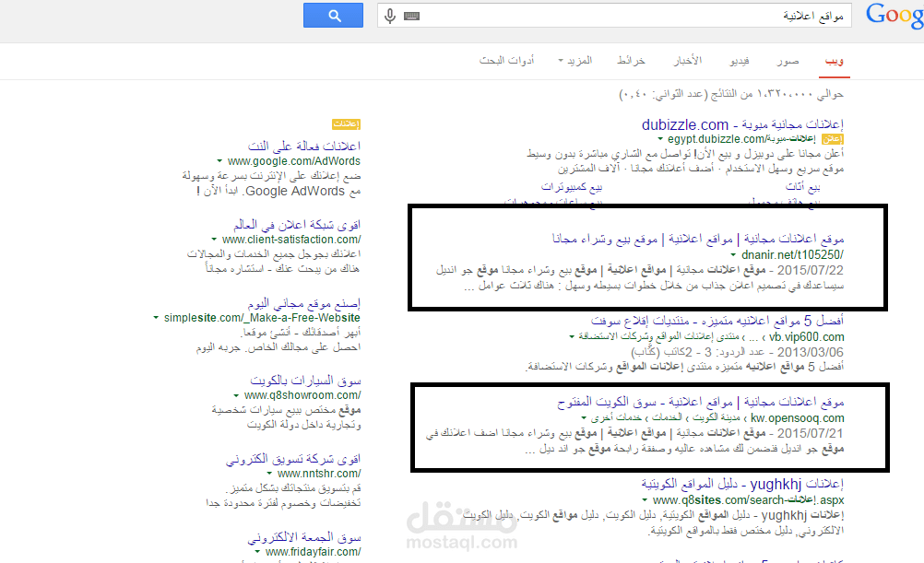Switch to the الأخبار news tab
The image size is (924, 563).
[x=688, y=61]
